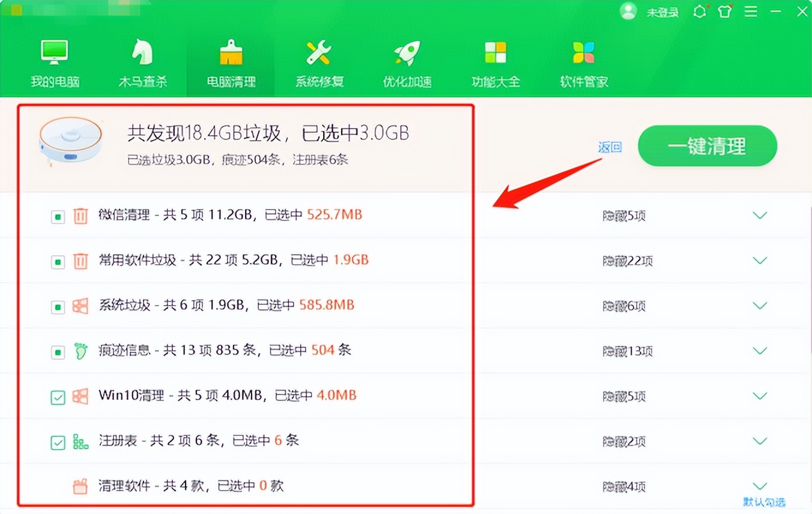
Task: Click the box icon beside 清理软件
Action: (x=80, y=486)
